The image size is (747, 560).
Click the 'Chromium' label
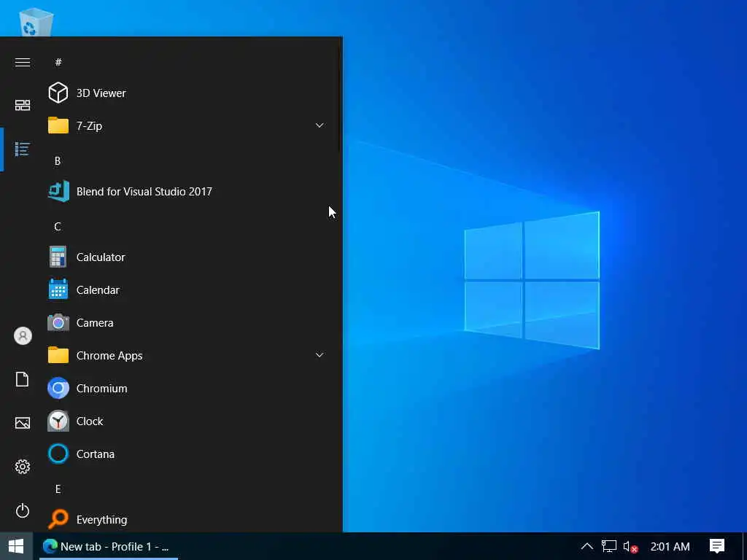(x=101, y=389)
